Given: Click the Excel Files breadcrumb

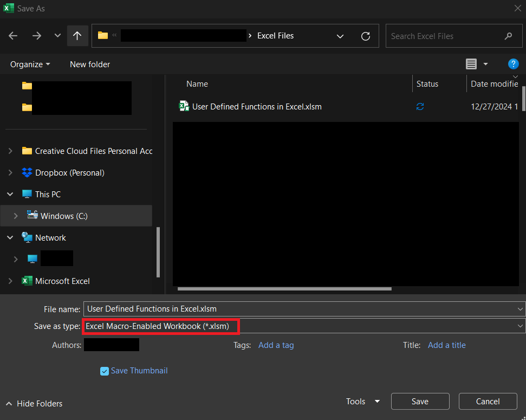Looking at the screenshot, I should [275, 36].
